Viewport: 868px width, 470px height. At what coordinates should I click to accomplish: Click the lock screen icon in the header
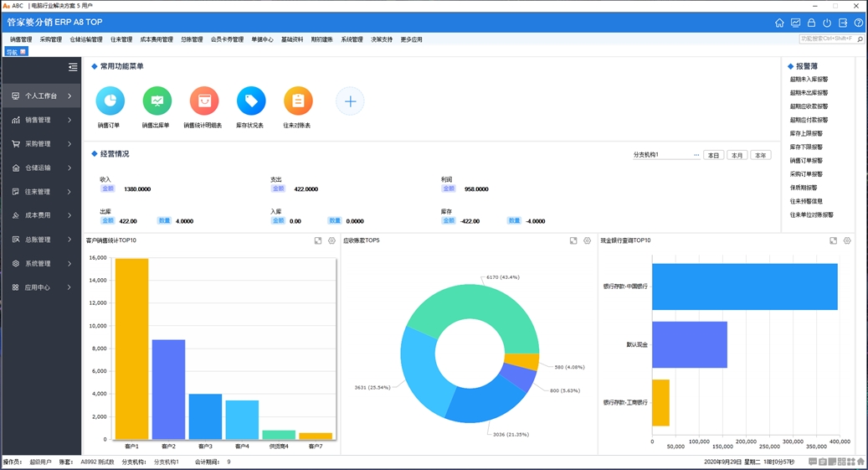tap(811, 23)
